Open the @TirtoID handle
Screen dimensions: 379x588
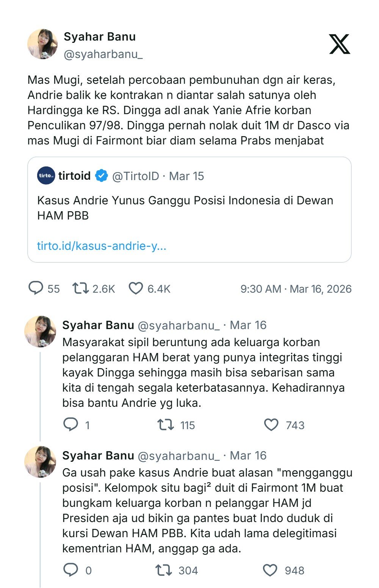coord(136,176)
